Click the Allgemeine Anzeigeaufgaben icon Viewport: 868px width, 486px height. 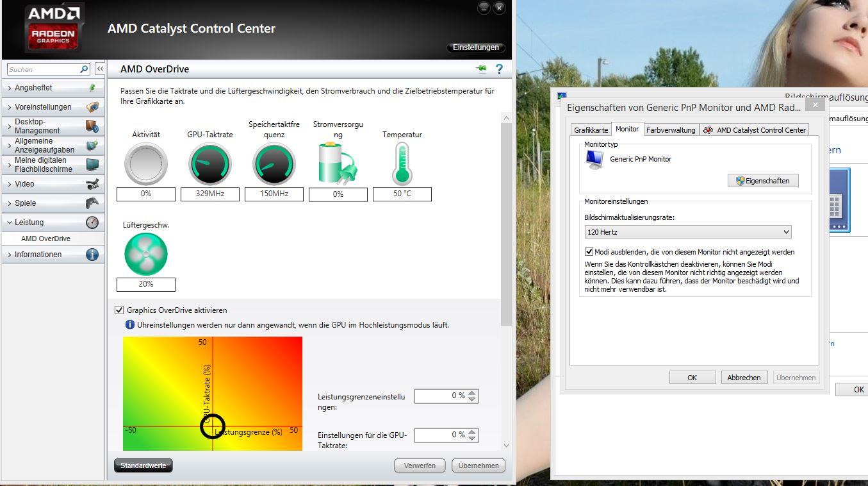click(92, 146)
